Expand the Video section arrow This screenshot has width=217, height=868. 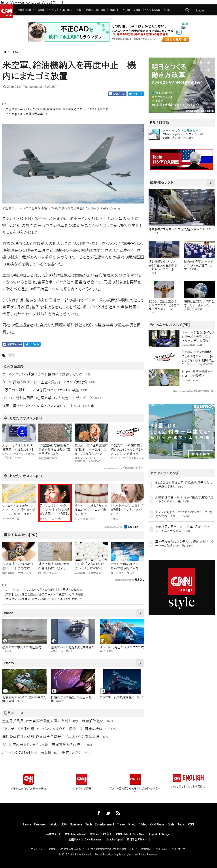(140, 613)
